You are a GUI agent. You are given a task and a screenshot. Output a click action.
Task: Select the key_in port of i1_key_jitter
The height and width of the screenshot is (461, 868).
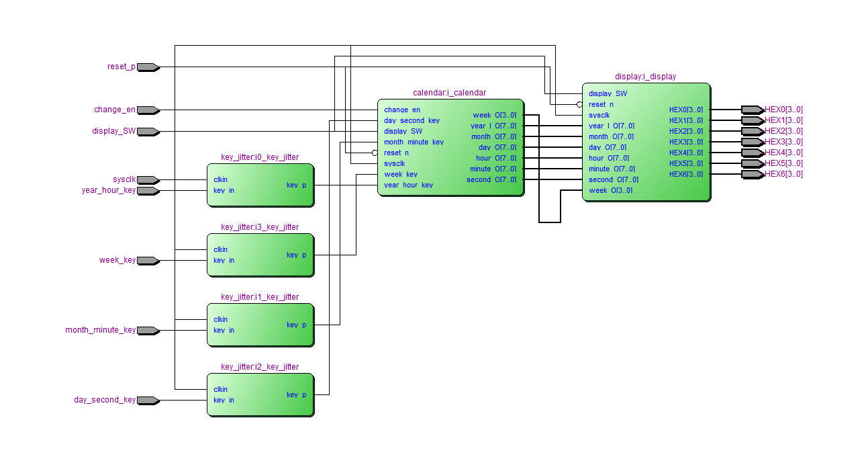pos(224,330)
